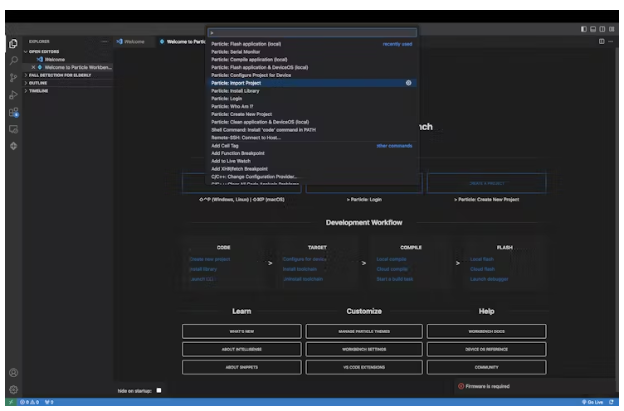624x411 pixels.
Task: Click the Workbench Docs button
Action: point(486,331)
